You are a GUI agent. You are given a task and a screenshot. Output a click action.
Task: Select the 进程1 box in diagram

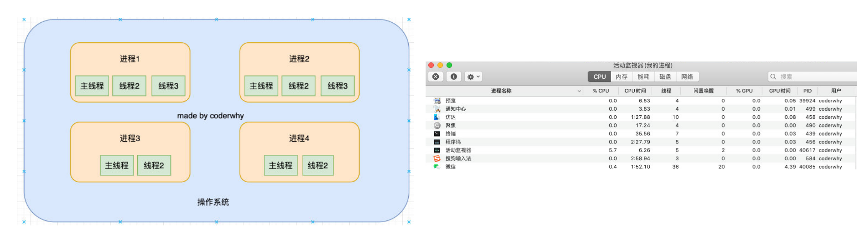coord(130,72)
